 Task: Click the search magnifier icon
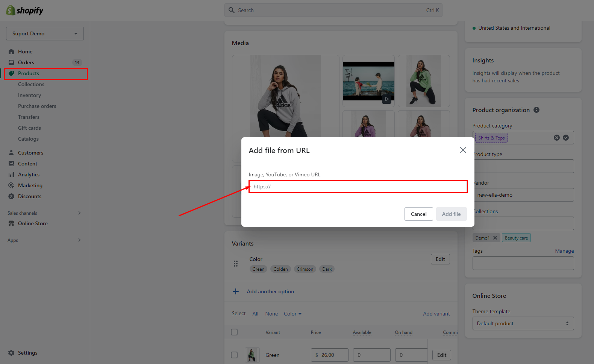click(x=232, y=10)
